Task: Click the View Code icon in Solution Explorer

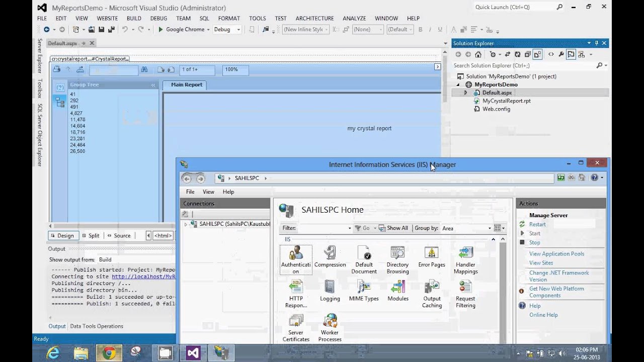Action: [x=551, y=54]
